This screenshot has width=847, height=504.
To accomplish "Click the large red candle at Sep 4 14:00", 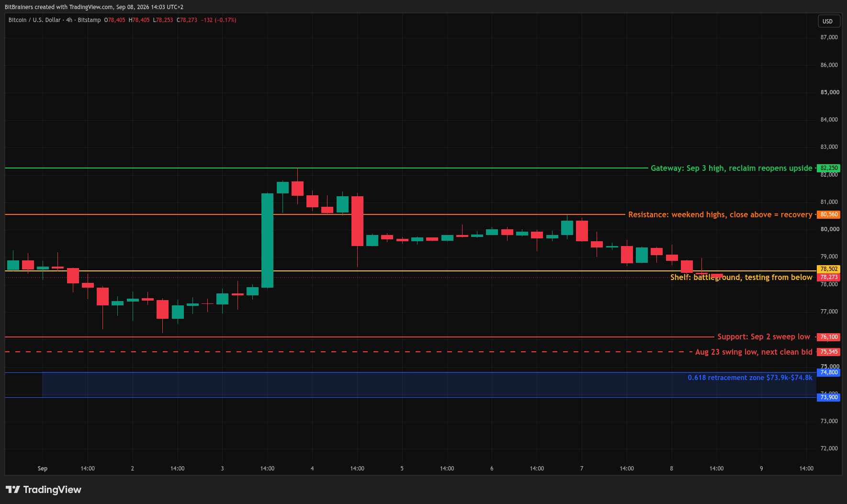I will coord(357,221).
